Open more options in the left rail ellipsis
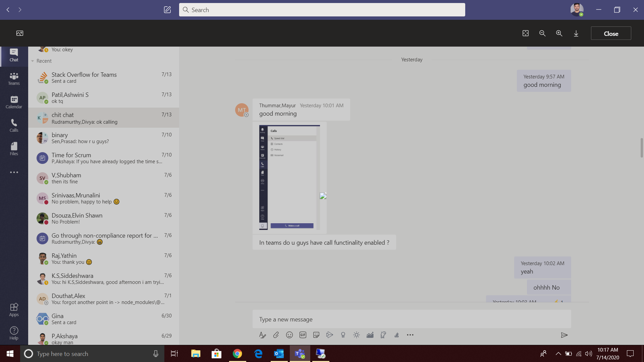 pyautogui.click(x=14, y=172)
